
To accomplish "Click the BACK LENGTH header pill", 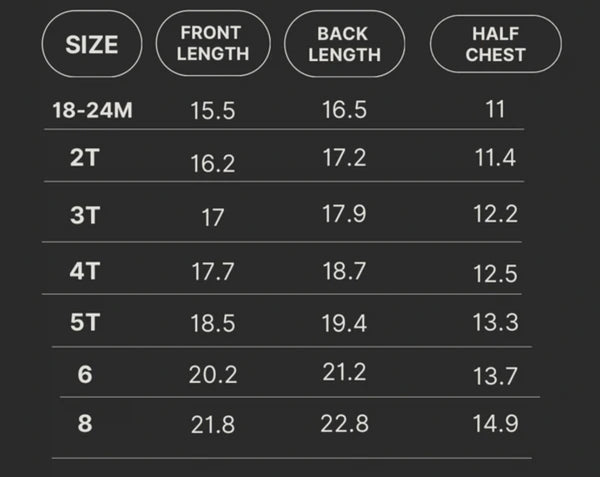I will (344, 44).
